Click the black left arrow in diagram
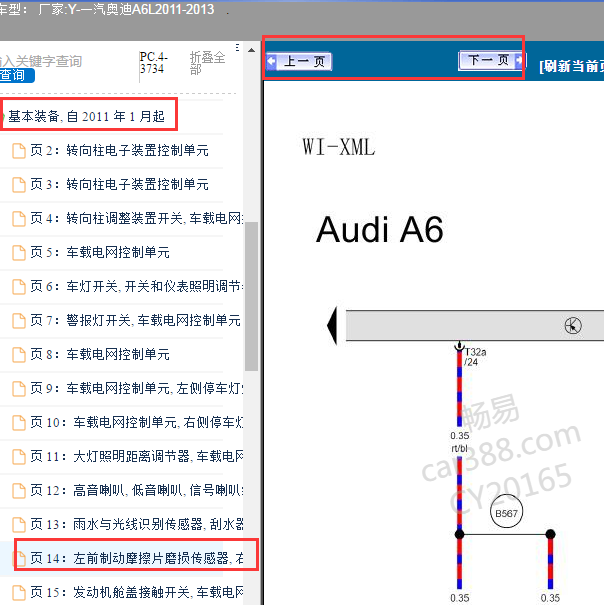The height and width of the screenshot is (605, 604). point(332,325)
